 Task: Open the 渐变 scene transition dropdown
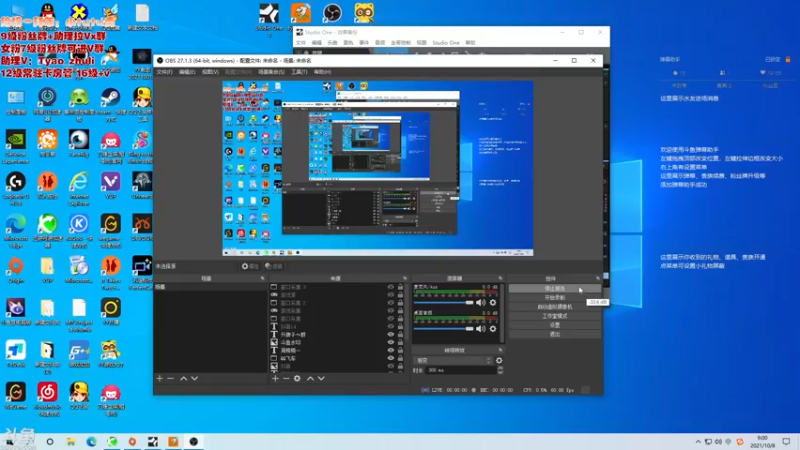tap(453, 360)
